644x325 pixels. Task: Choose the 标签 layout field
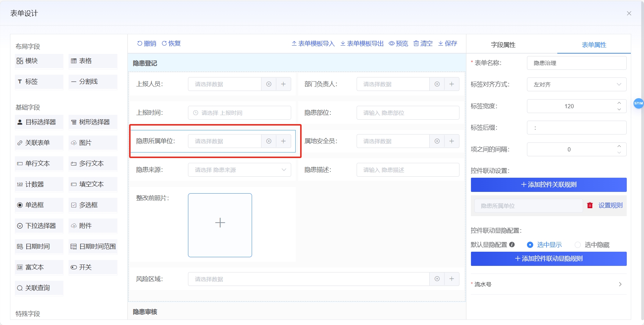pyautogui.click(x=39, y=82)
